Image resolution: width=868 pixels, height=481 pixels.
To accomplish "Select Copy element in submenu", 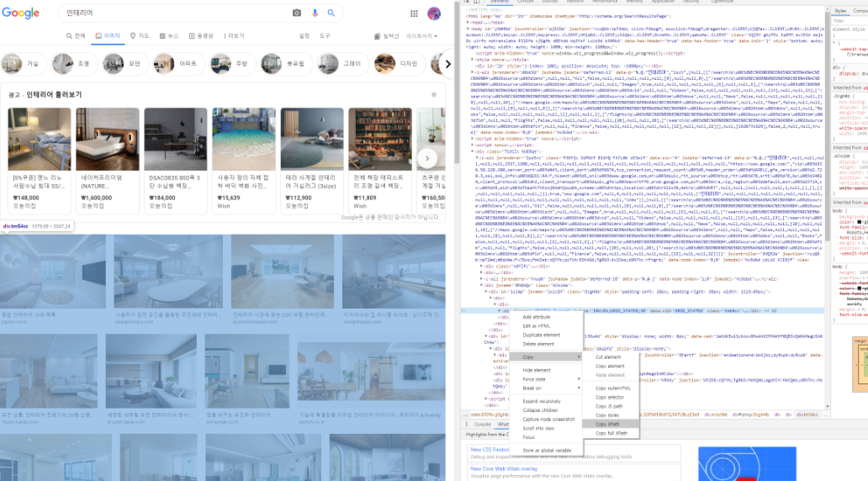I will [611, 366].
